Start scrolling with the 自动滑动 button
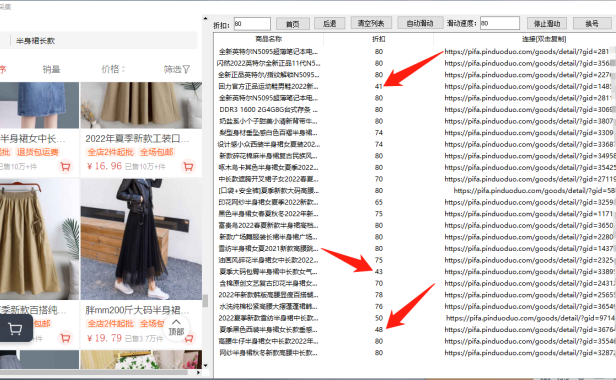Screen dimensions: 616x380 (x=420, y=23)
